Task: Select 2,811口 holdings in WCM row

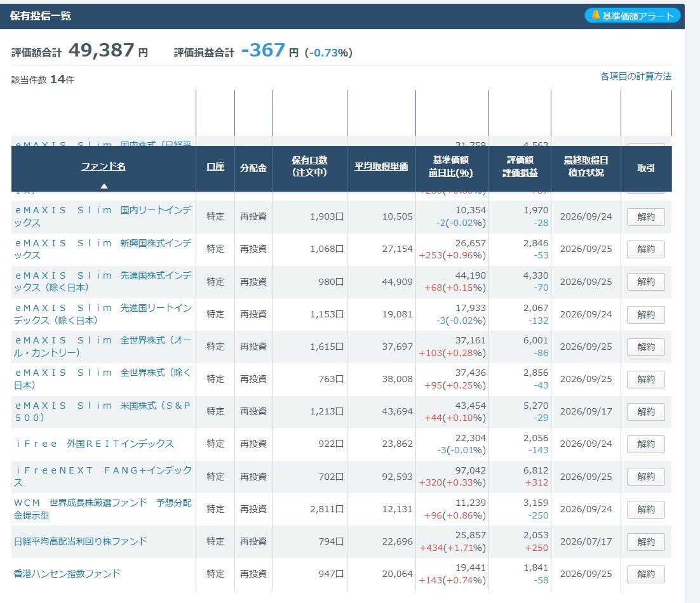Action: [326, 509]
